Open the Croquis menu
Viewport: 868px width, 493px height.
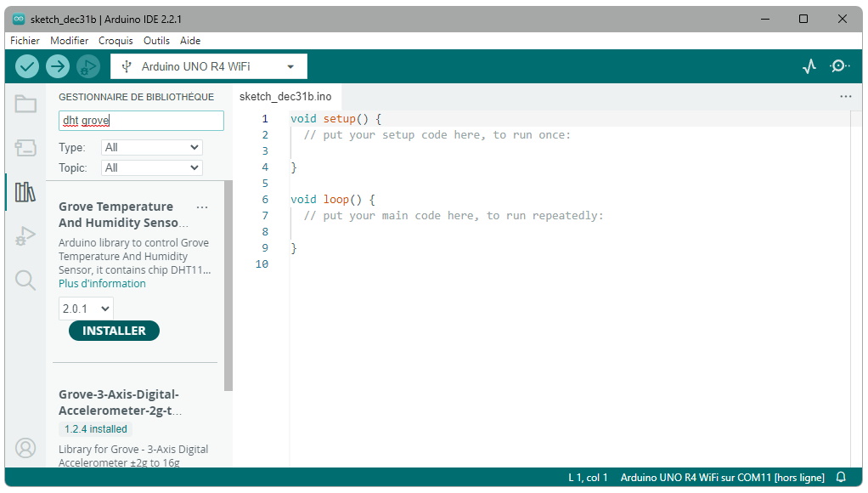coord(116,40)
